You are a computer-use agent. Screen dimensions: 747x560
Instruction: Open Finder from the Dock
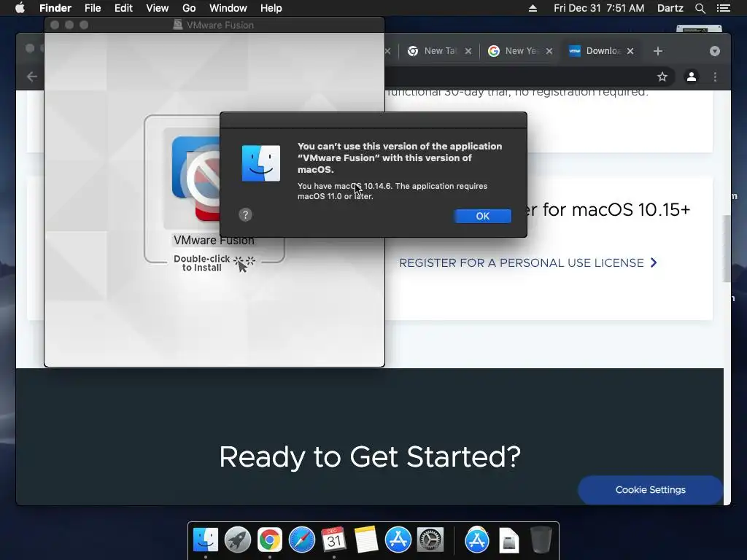click(x=205, y=540)
